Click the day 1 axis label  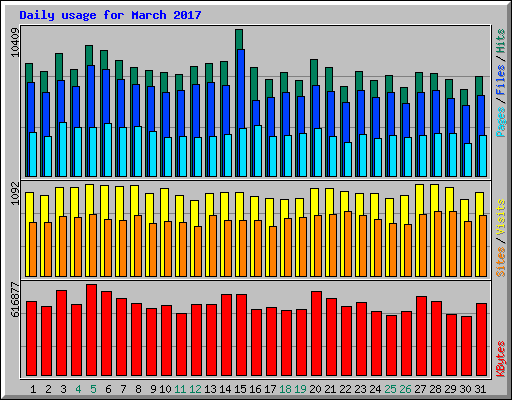pos(33,389)
